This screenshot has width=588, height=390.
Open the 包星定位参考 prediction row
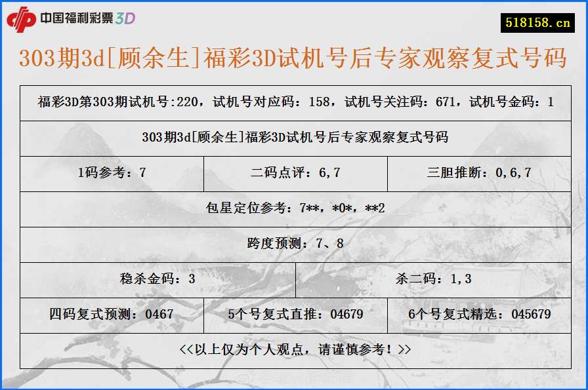pyautogui.click(x=294, y=209)
